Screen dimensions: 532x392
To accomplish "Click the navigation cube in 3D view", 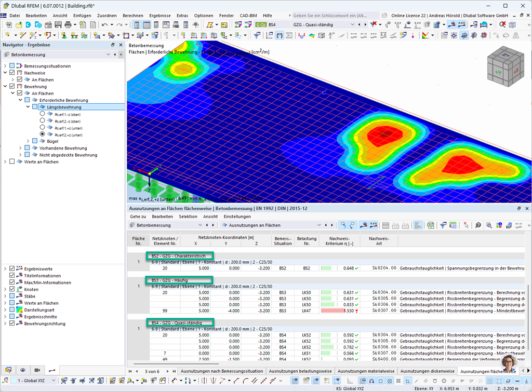I will coord(506,66).
